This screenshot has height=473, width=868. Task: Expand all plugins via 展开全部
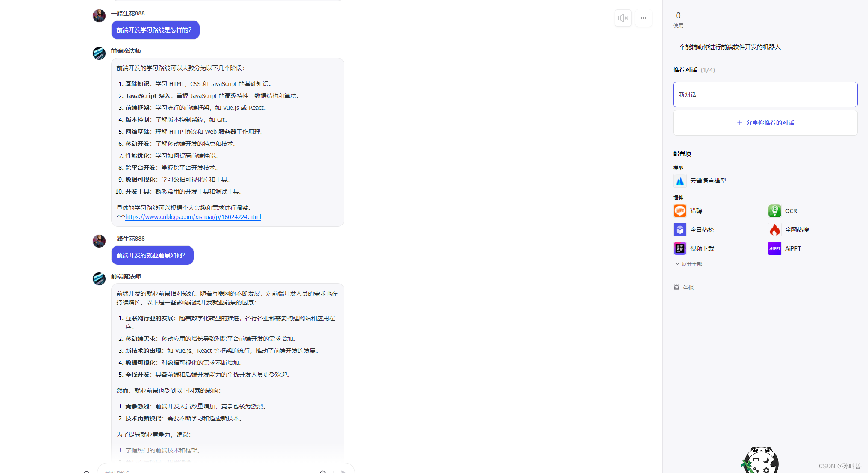pos(689,264)
